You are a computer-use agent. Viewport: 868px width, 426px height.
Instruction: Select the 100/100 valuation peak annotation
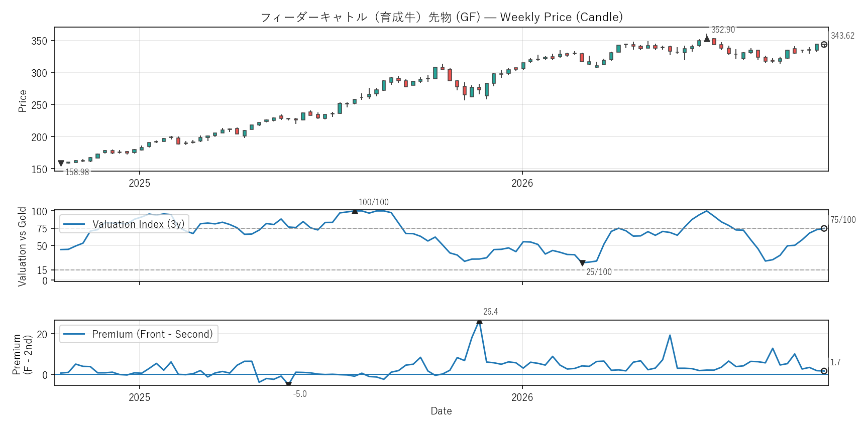[374, 202]
